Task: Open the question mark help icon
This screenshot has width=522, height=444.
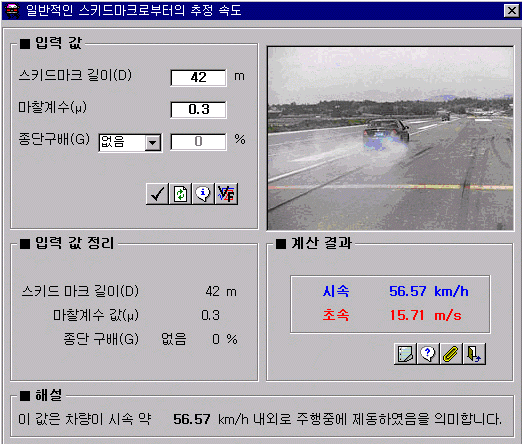Action: coord(428,354)
